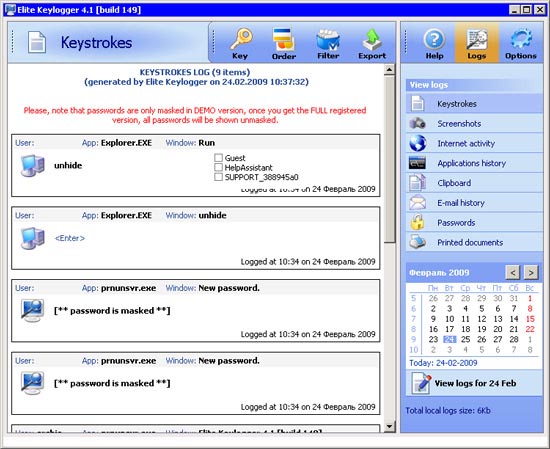Open Keystrokes in View logs list

point(474,103)
